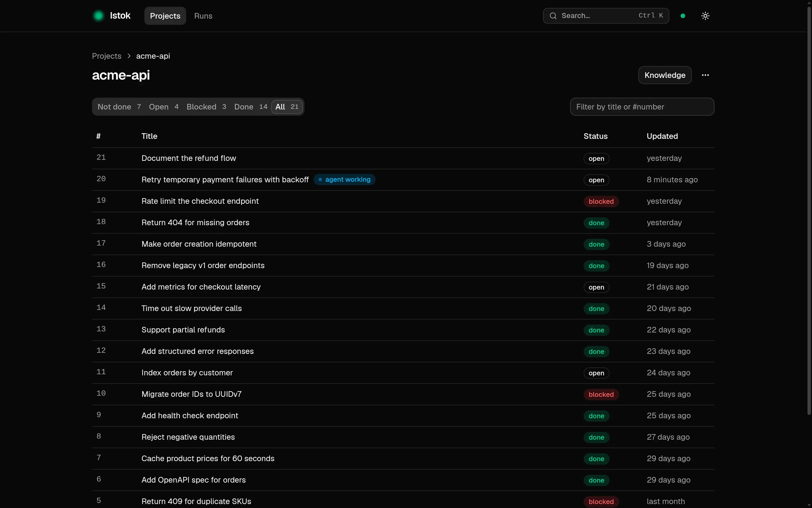Open Time out slow provider calls
Image resolution: width=812 pixels, height=508 pixels.
pyautogui.click(x=192, y=308)
